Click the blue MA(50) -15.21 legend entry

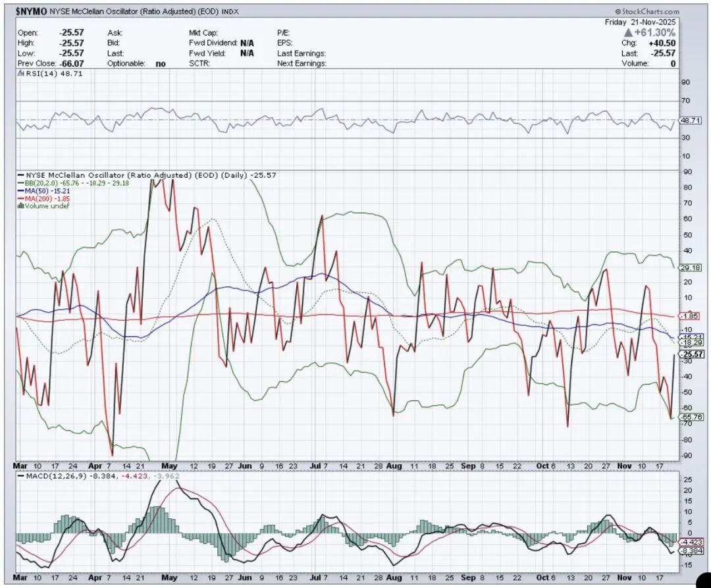[43, 191]
